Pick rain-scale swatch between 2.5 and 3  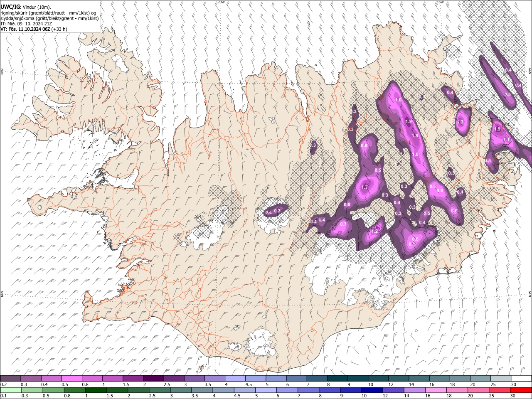click(160, 390)
